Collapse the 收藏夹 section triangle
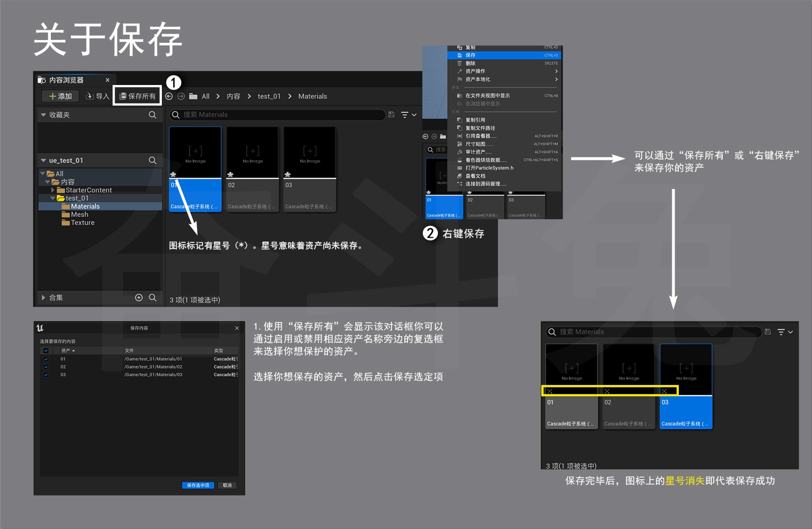This screenshot has height=529, width=812. click(43, 115)
